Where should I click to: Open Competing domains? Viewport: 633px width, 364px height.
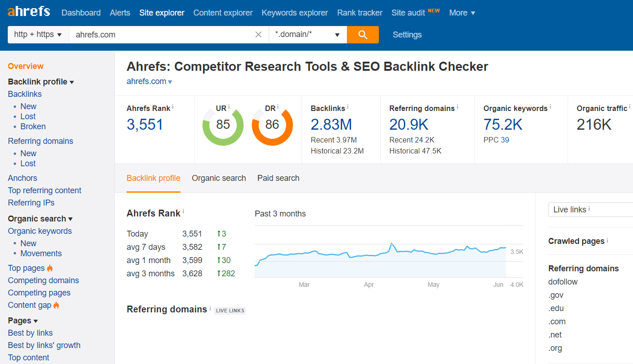(x=43, y=280)
